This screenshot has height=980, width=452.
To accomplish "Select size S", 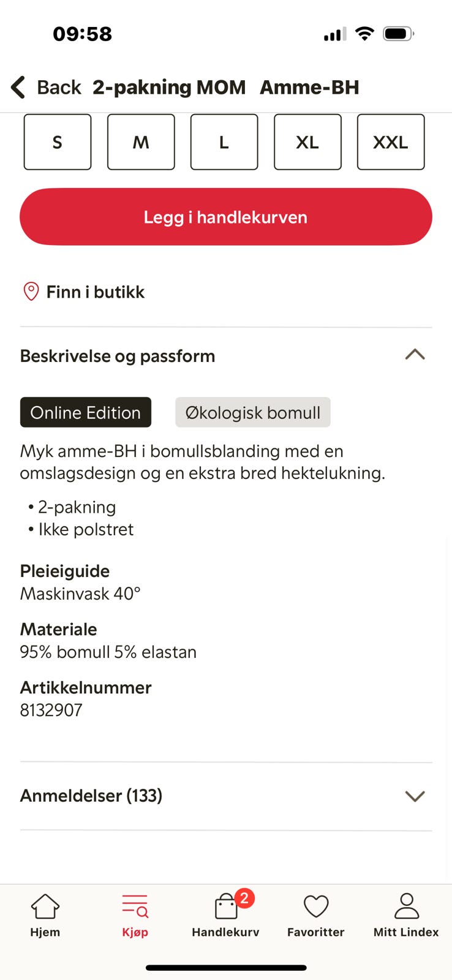I will (57, 141).
